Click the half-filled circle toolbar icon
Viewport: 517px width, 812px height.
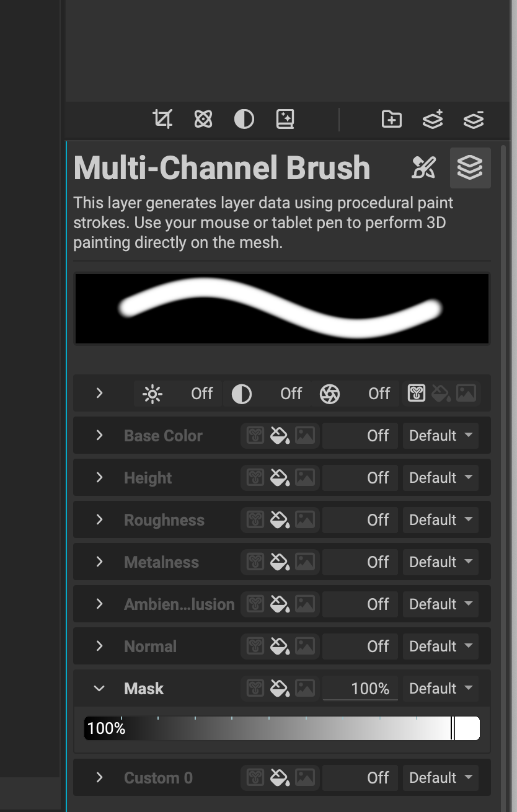pos(244,119)
